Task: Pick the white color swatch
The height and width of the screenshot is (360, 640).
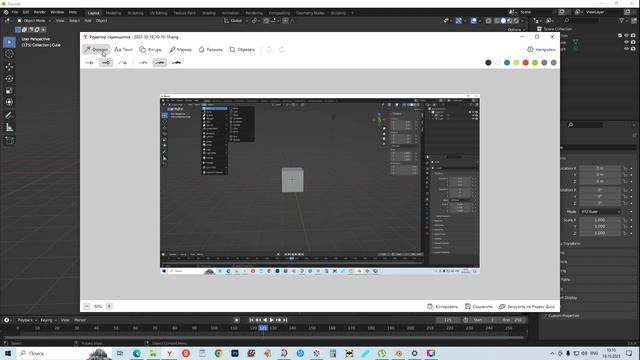Action: [x=498, y=62]
